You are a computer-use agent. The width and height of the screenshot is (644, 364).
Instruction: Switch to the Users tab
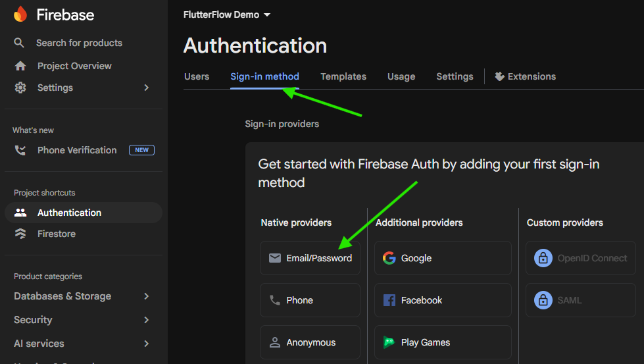[197, 76]
